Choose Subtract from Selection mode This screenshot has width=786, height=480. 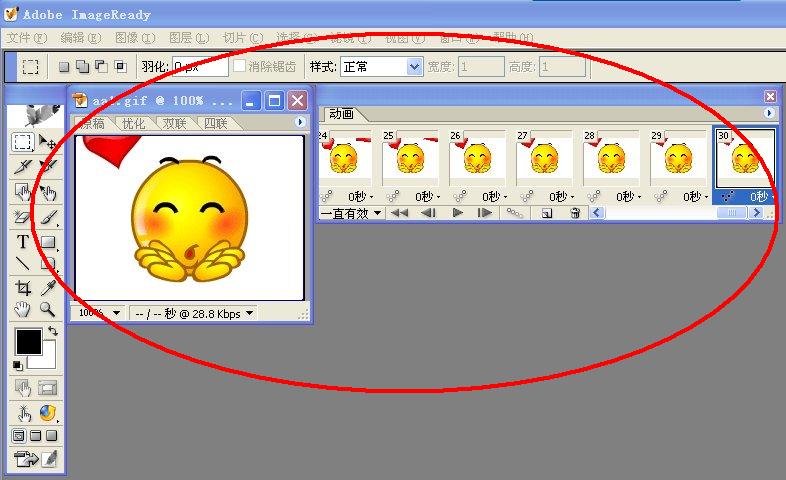(x=101, y=67)
